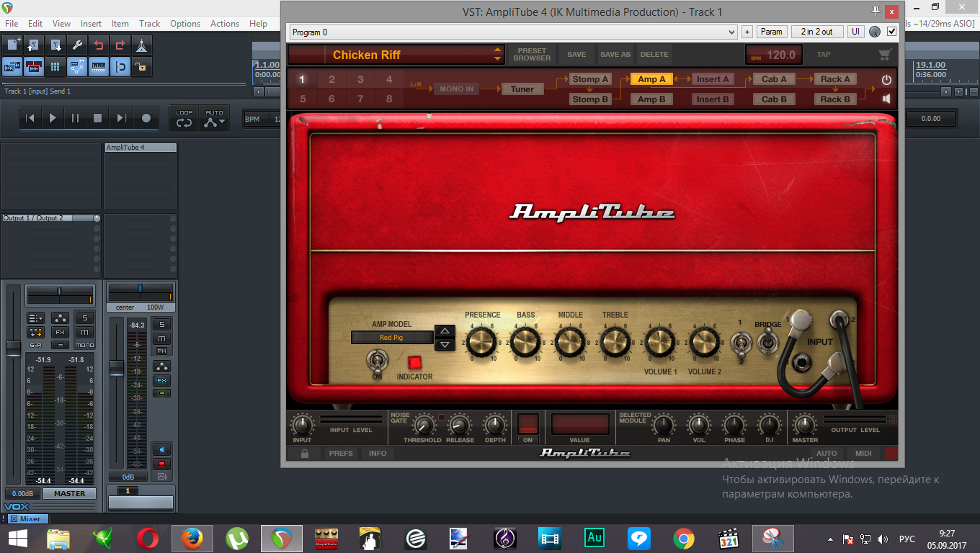Click the FX button on Track 1 strip
Image resolution: width=980 pixels, height=553 pixels.
coord(161,380)
